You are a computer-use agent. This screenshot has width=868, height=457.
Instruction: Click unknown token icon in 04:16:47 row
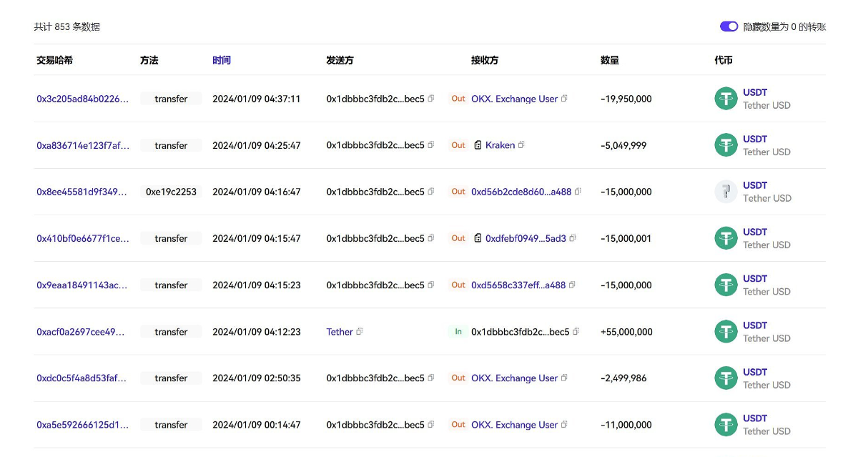point(726,192)
